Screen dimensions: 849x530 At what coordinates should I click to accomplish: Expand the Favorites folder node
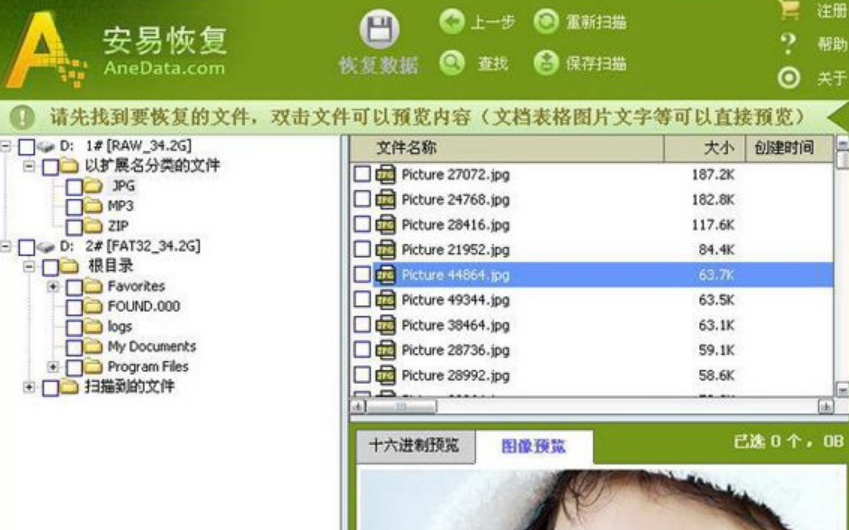pos(53,286)
